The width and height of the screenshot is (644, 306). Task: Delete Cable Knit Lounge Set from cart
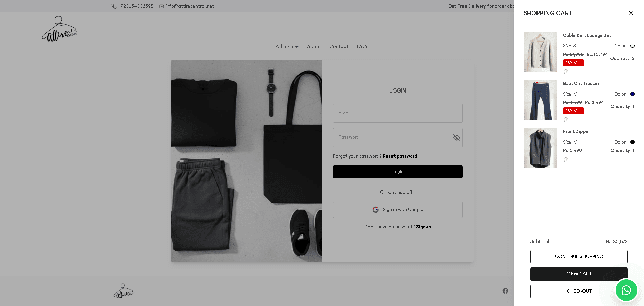coord(566,72)
